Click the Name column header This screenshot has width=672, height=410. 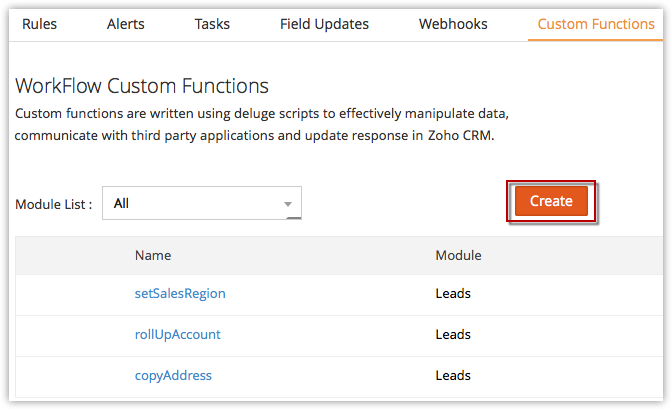pos(153,256)
